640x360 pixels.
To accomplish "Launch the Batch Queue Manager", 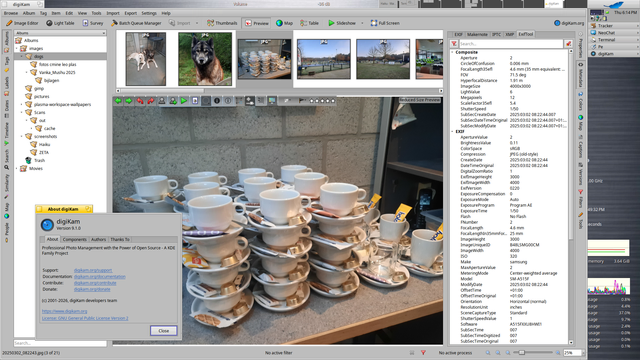I will [136, 23].
